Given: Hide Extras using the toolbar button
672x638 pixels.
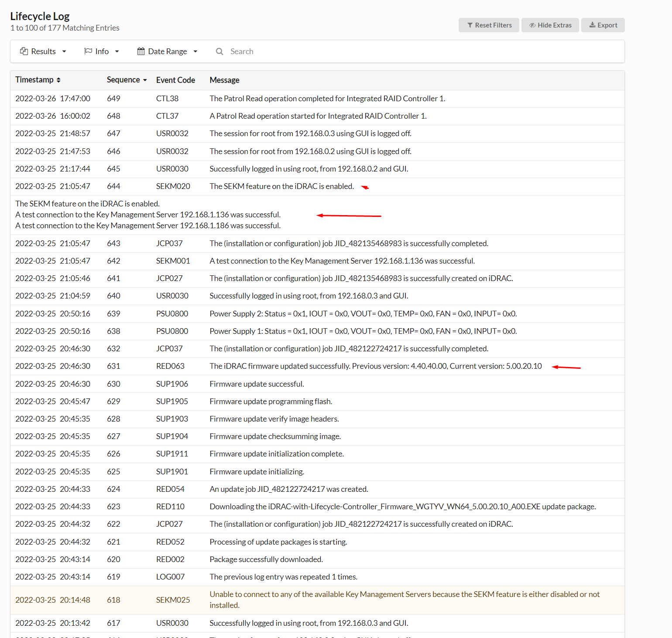Looking at the screenshot, I should click(550, 25).
